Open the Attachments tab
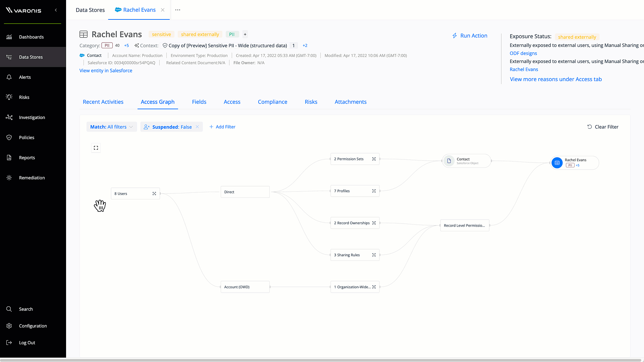Viewport: 644px width, 362px height. point(351,102)
